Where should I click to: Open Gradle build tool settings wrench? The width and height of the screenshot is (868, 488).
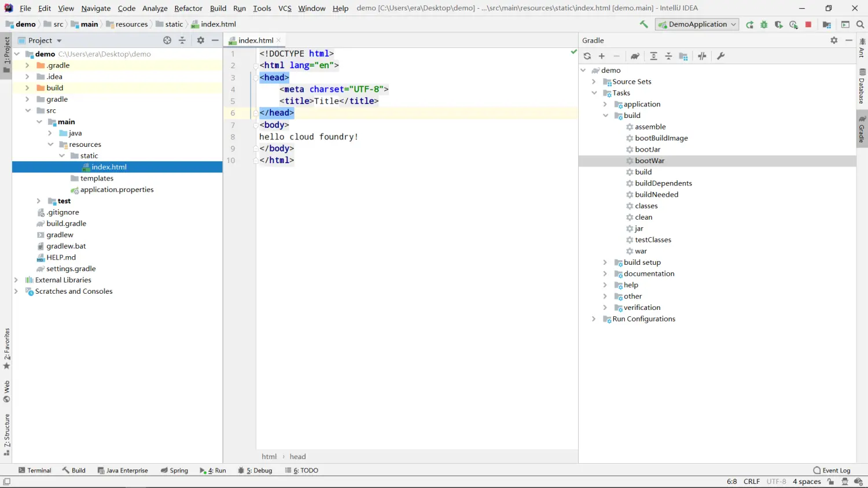click(720, 56)
